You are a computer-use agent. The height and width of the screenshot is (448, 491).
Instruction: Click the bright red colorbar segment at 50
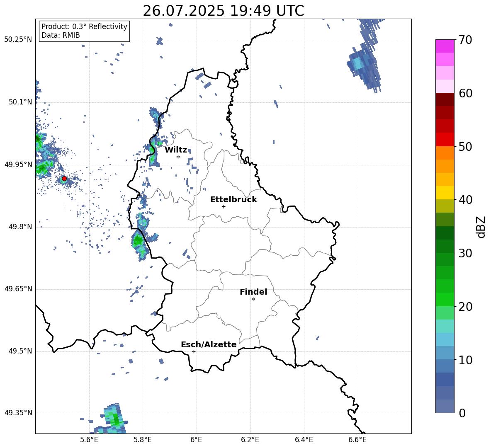[x=445, y=140]
